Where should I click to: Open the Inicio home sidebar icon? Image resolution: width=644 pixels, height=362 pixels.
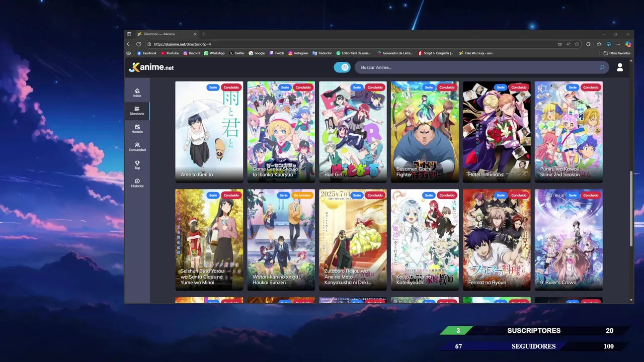click(x=137, y=93)
